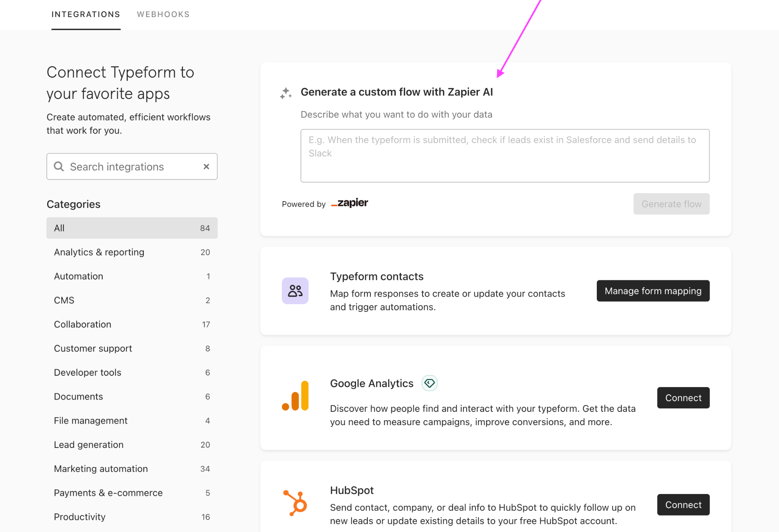Image resolution: width=779 pixels, height=532 pixels.
Task: Choose the Productivity category
Action: click(132, 517)
